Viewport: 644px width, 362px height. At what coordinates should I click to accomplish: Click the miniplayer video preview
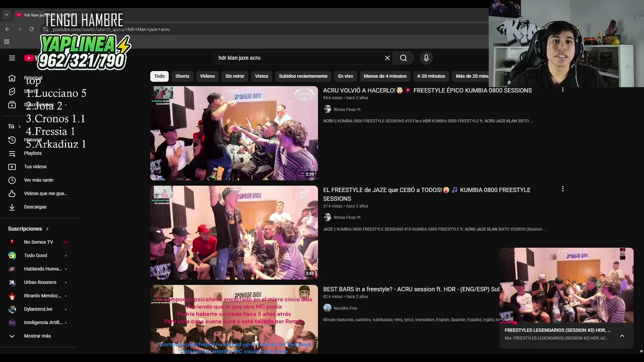pos(567,285)
